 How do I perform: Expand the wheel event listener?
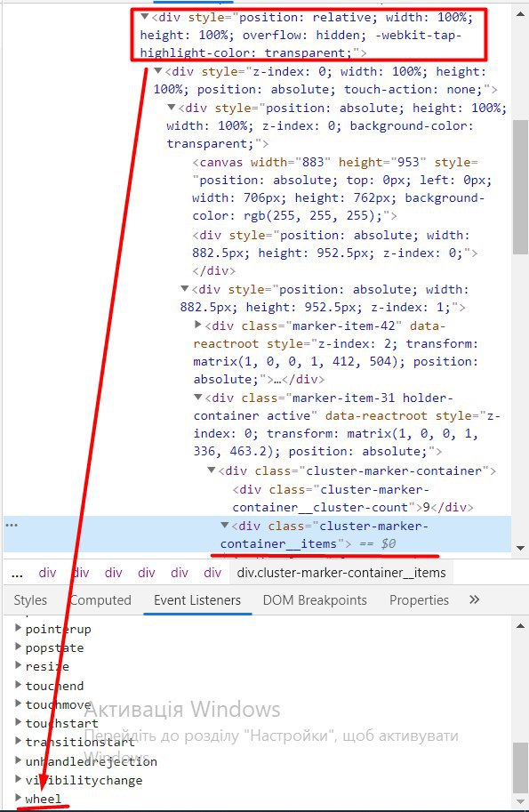click(18, 798)
